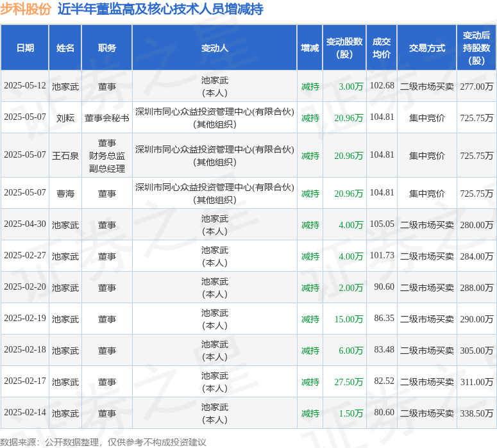Click the name 王石泉

pos(65,156)
